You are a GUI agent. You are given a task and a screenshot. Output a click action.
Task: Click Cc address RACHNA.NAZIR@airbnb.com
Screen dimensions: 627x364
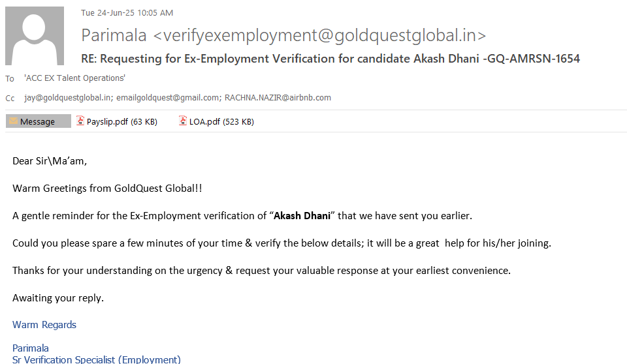click(x=278, y=98)
